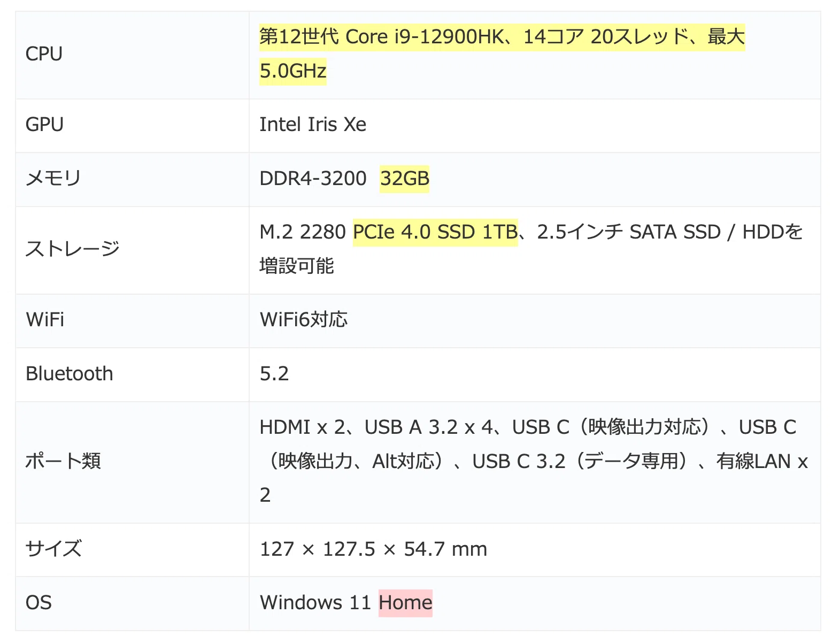
Task: Click the HDMI x 2 port text
Action: 302,427
